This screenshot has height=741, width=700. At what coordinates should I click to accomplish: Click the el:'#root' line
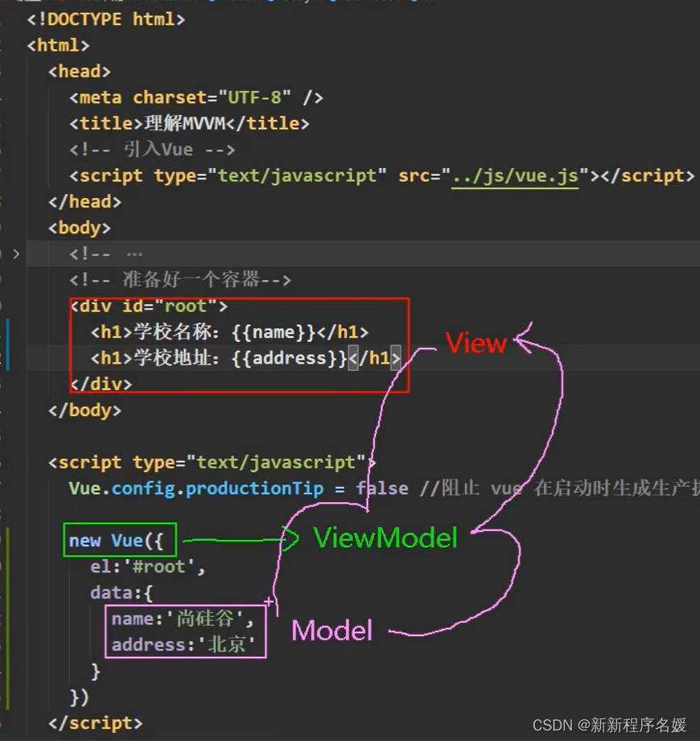(x=147, y=566)
